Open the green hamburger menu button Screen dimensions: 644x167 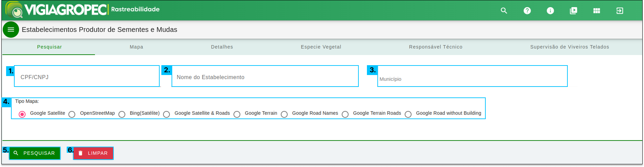tap(11, 30)
